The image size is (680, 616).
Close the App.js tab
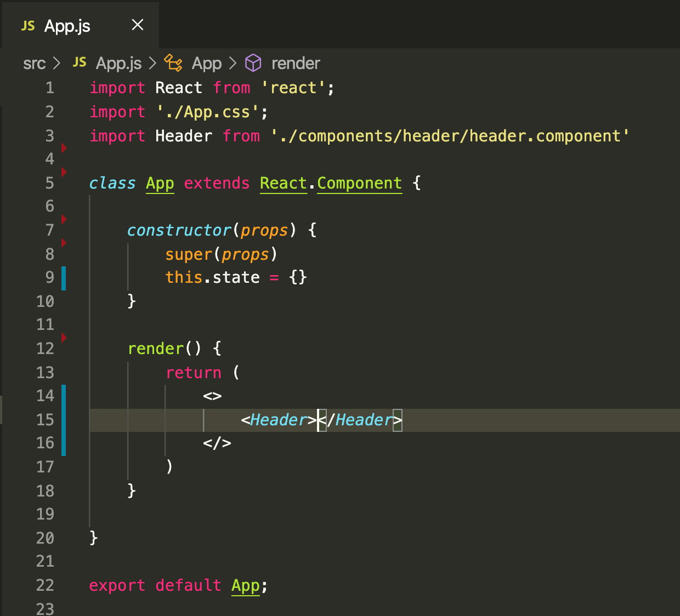137,25
